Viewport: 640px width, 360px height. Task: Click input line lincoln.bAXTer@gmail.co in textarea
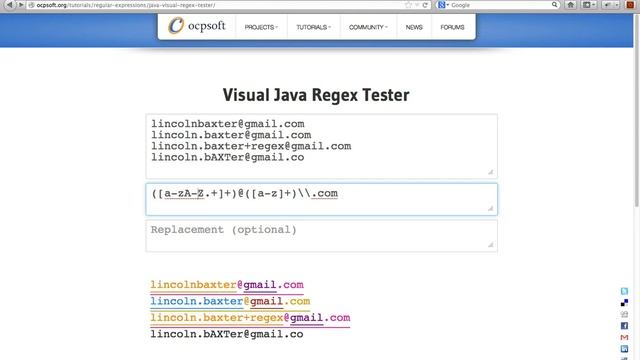click(228, 157)
